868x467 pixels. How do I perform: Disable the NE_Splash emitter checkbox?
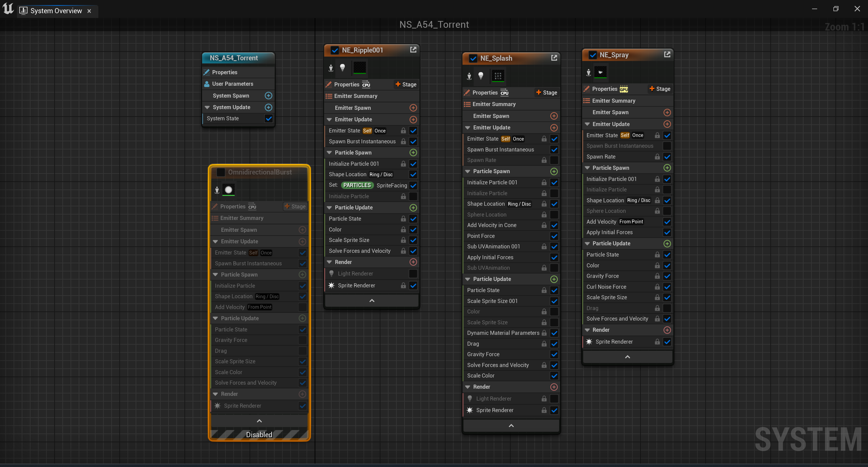[x=473, y=58]
